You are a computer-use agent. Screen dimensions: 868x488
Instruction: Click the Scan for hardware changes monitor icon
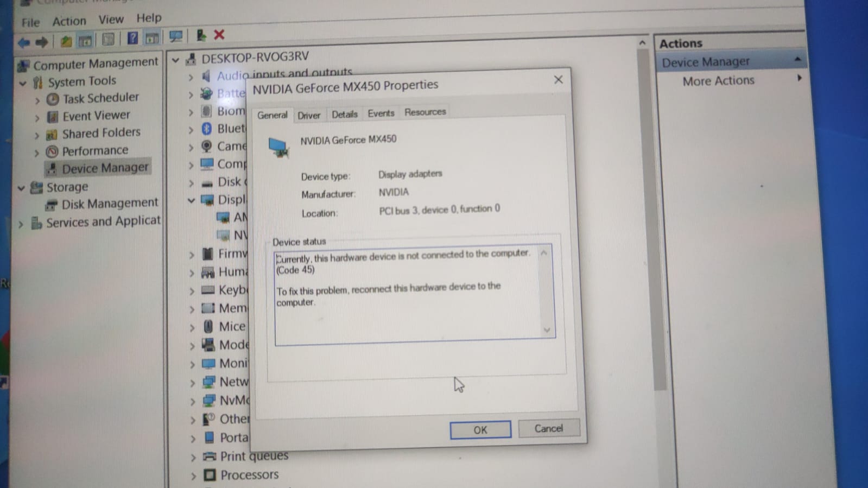[175, 37]
